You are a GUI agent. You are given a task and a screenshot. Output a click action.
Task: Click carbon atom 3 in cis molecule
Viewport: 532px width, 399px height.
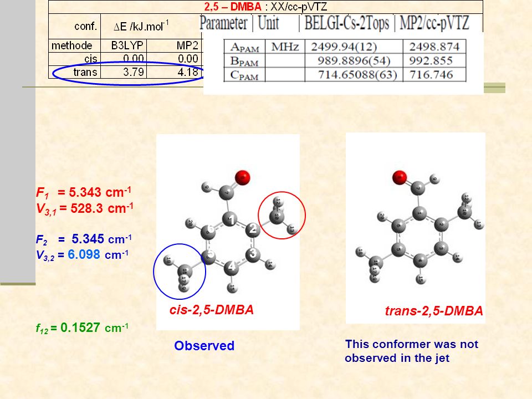[253, 254]
